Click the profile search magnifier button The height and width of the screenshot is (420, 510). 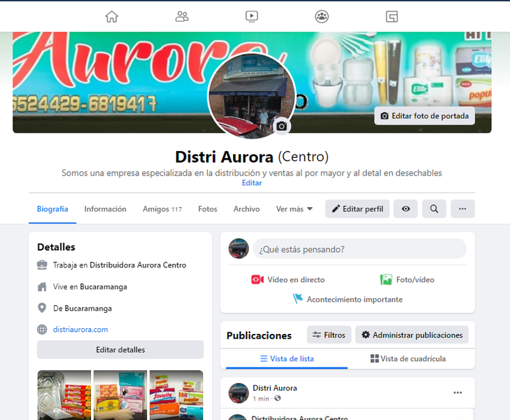coord(434,209)
